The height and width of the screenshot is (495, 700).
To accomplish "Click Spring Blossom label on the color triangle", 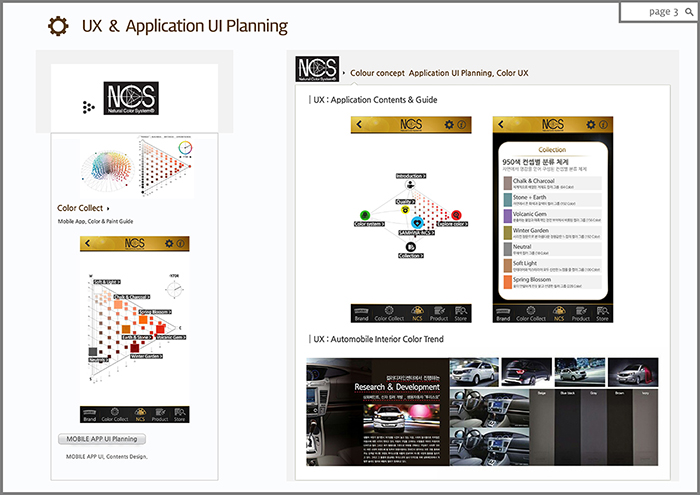I will (155, 312).
